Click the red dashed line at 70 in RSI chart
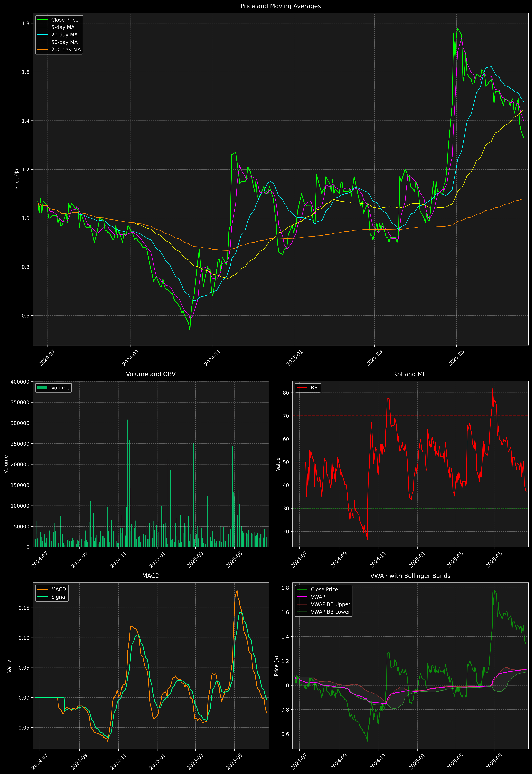Screen dimensions: 532x774 [x=410, y=416]
